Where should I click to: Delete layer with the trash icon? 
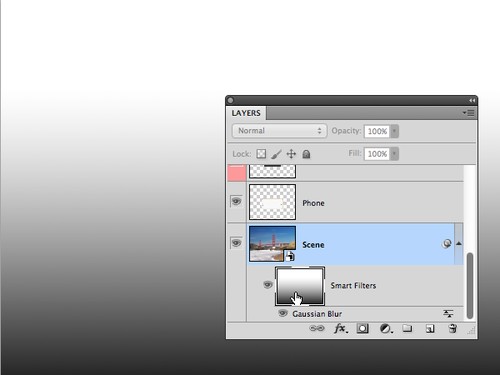(452, 328)
